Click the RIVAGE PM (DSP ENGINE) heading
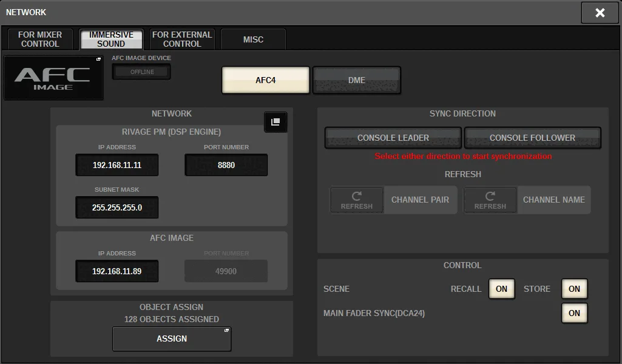 point(171,132)
